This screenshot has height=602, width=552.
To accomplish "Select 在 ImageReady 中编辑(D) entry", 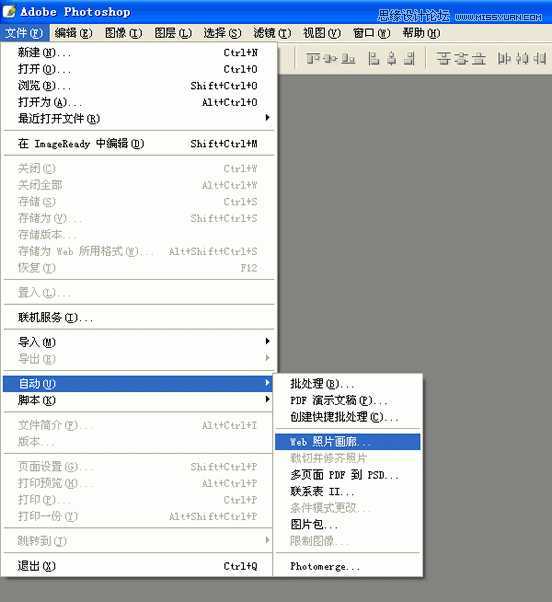I will 137,144.
